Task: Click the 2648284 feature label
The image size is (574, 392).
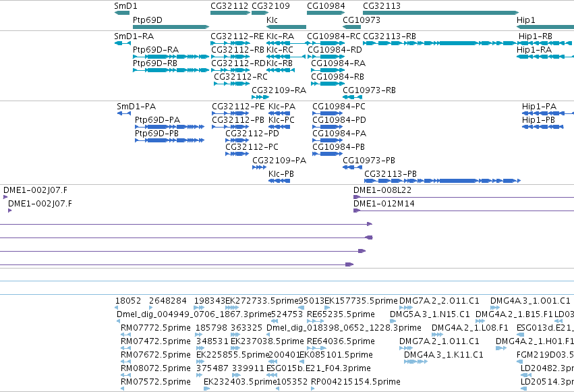Action: (168, 301)
